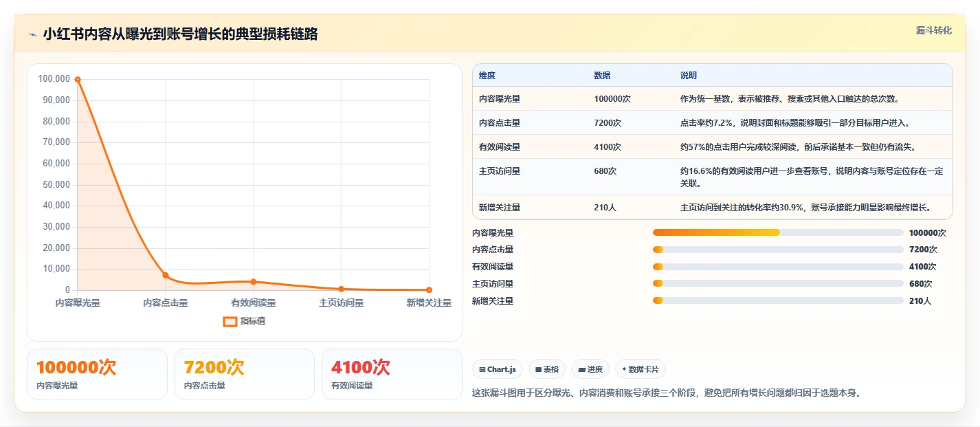Click the 主页访问量 table cell

click(x=500, y=171)
